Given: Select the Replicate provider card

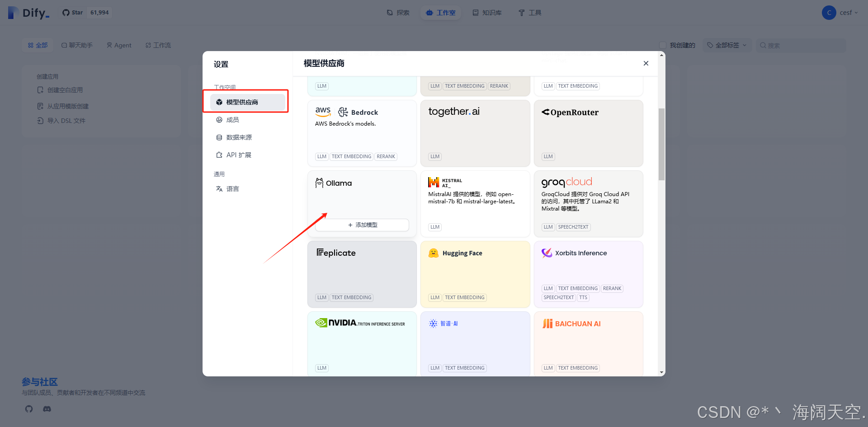Looking at the screenshot, I should pos(362,274).
